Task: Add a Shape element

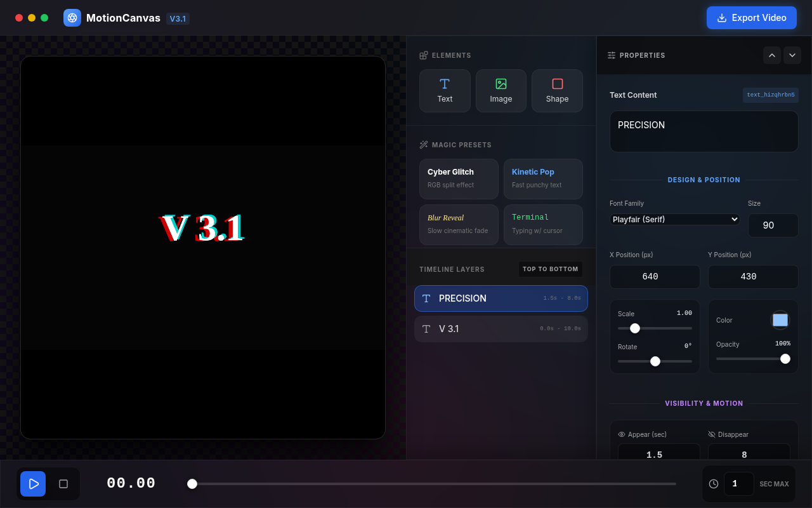Action: pyautogui.click(x=557, y=90)
